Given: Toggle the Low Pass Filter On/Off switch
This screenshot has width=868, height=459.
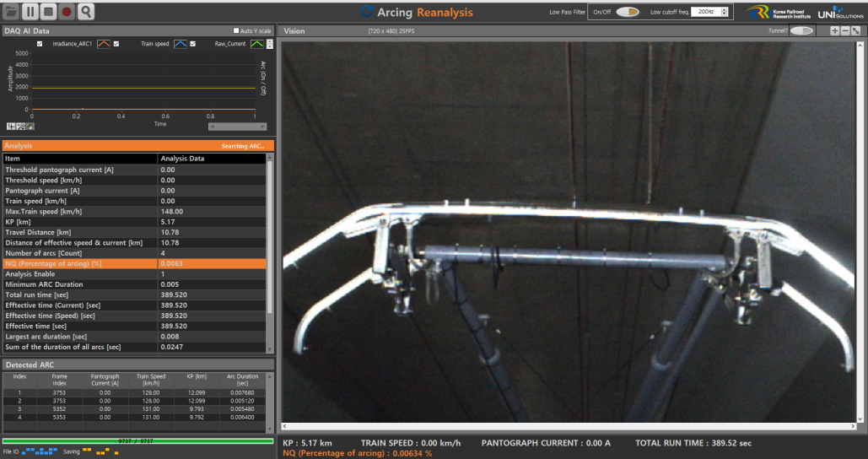Looking at the screenshot, I should (x=628, y=12).
